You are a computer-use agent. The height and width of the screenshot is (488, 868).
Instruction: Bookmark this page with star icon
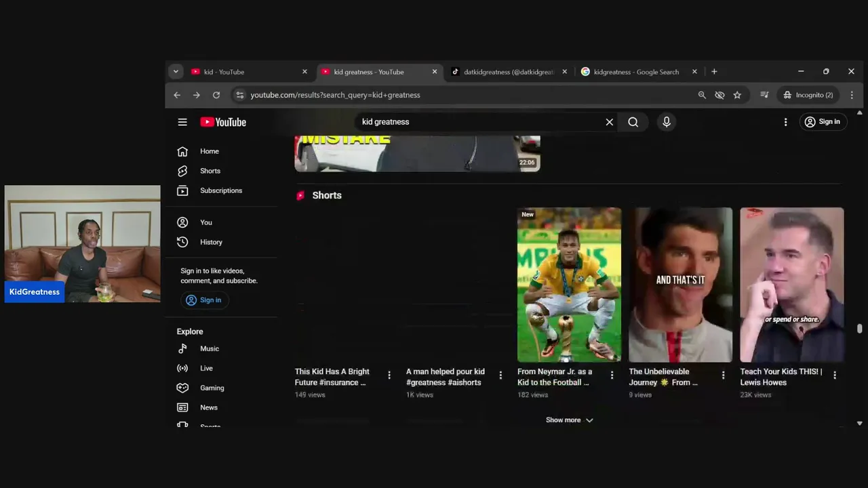click(x=737, y=96)
